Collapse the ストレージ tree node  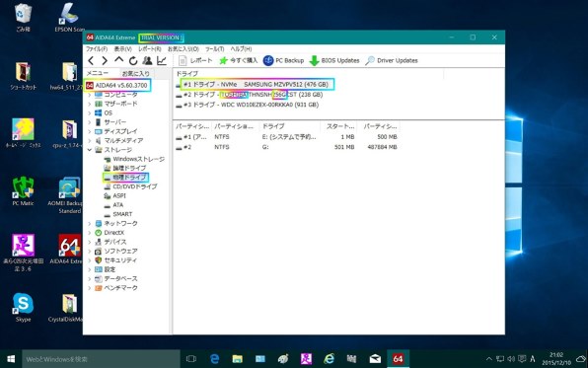click(x=89, y=150)
